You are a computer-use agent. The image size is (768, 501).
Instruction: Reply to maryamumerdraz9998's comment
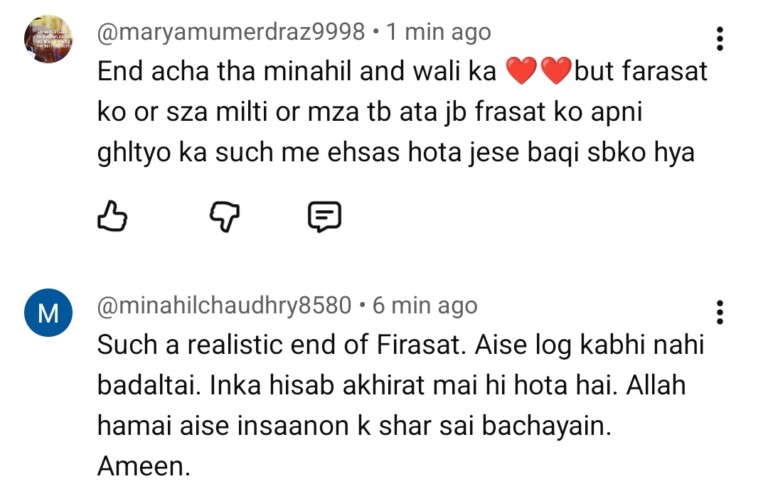pos(324,215)
